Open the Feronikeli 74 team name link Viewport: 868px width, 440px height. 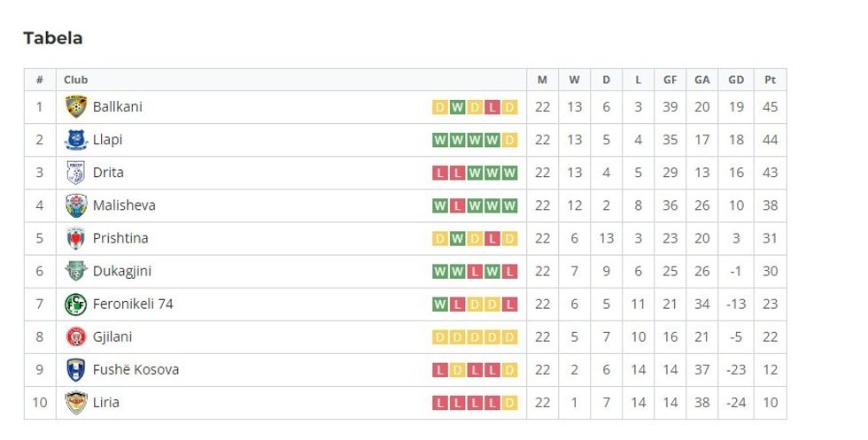[133, 305]
